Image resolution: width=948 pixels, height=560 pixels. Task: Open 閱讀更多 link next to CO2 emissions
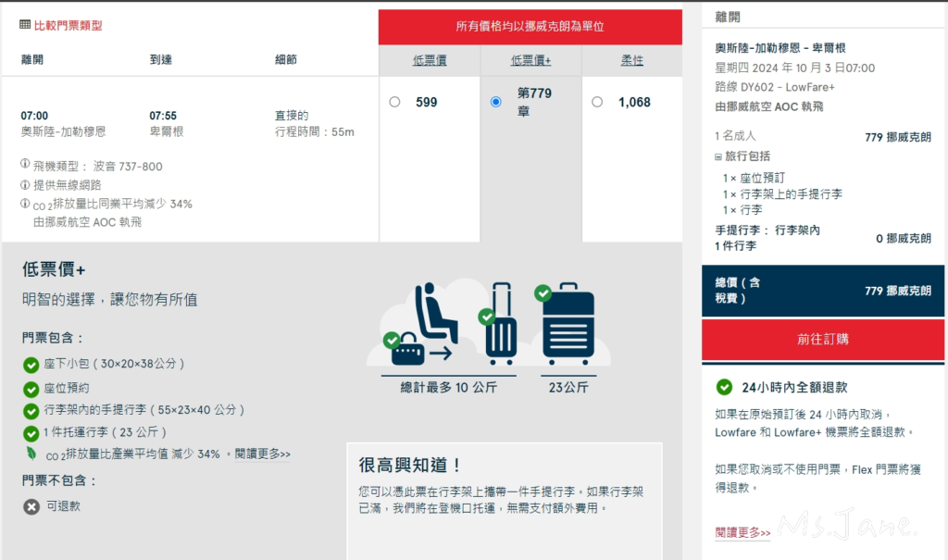point(263,454)
